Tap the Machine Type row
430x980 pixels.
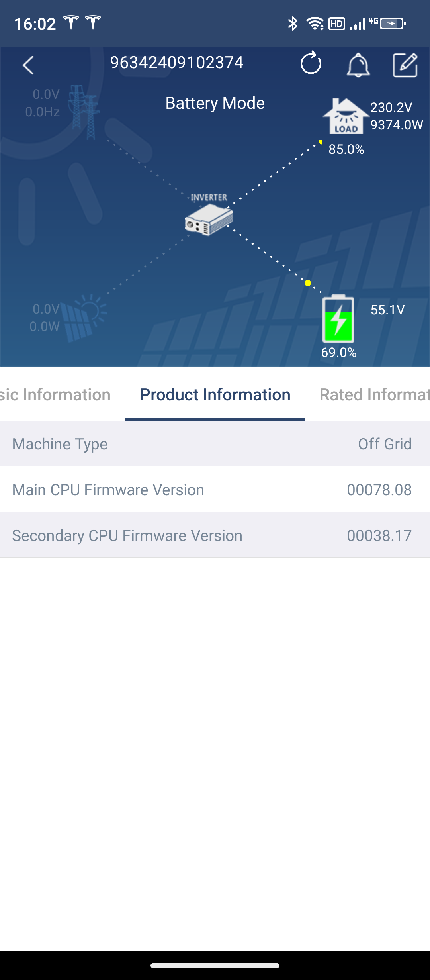pyautogui.click(x=215, y=444)
